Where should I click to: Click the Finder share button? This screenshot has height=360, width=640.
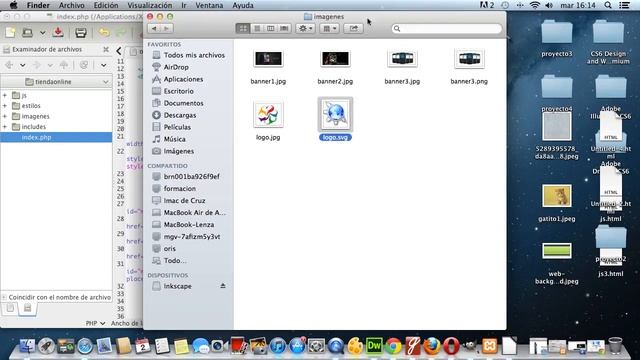point(353,28)
